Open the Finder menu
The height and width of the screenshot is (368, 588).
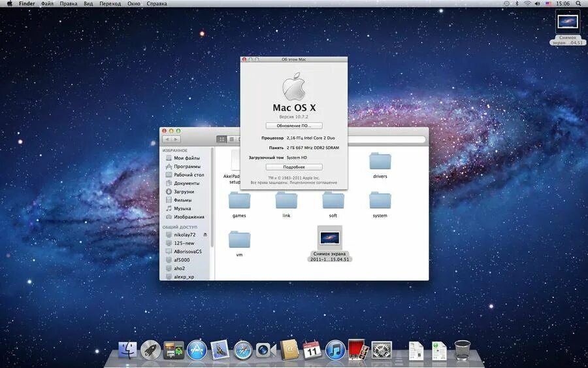pos(27,3)
